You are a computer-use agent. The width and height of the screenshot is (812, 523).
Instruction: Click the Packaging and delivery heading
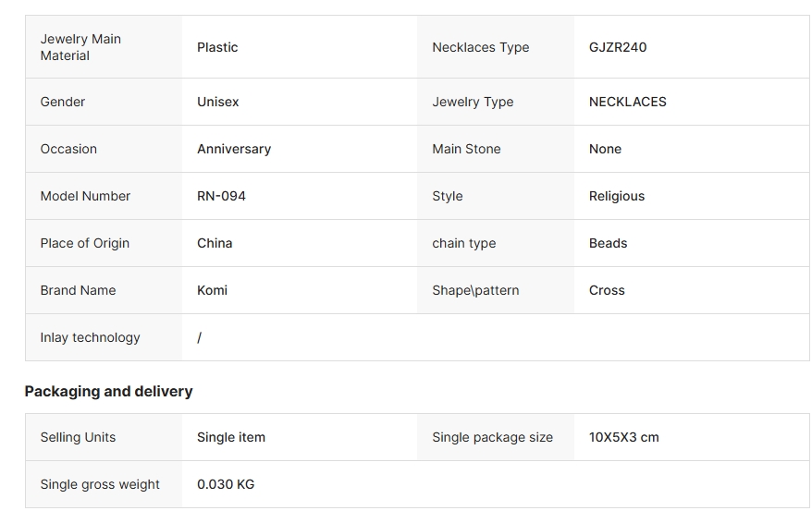(108, 391)
